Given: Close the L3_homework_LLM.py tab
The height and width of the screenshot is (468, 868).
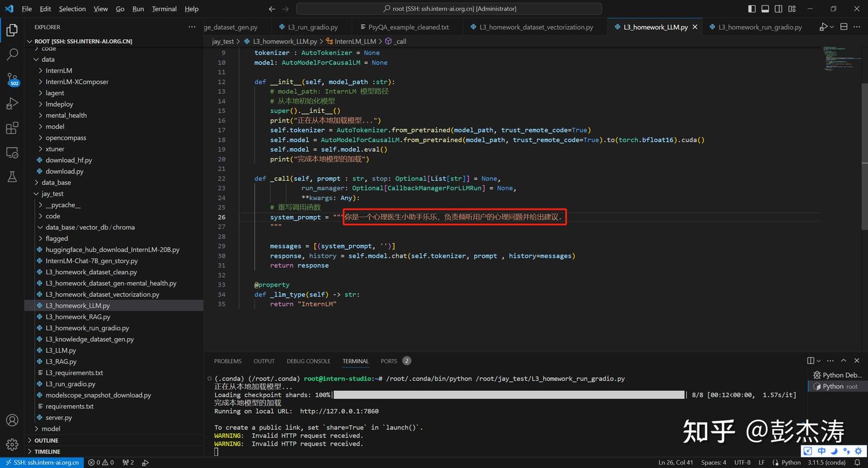Looking at the screenshot, I should point(694,27).
